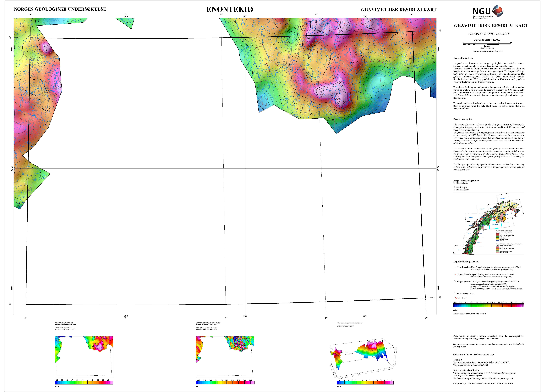Image resolution: width=541 pixels, height=392 pixels.
Task: Click the Tetthet / Density legend entry
Action: [485, 275]
